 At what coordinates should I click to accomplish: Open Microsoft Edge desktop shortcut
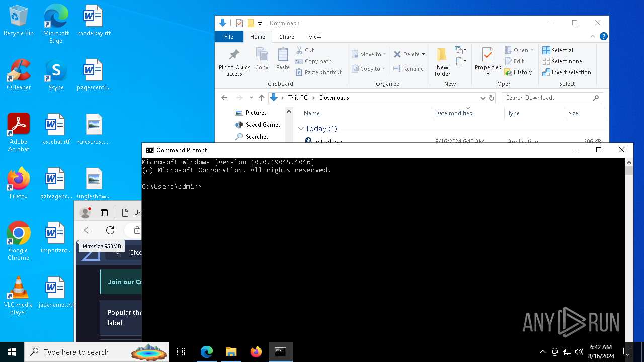point(56,24)
